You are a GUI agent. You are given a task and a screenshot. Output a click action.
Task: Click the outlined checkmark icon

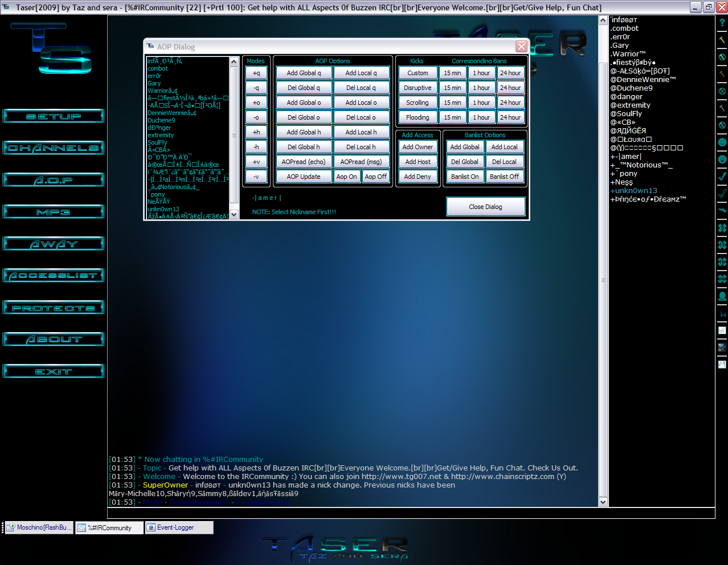(722, 194)
